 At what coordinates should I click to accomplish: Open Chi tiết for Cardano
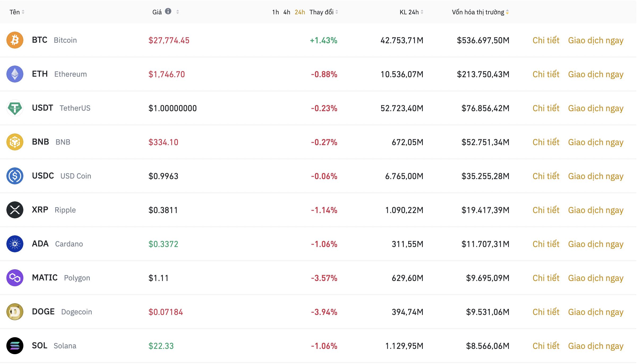click(546, 244)
